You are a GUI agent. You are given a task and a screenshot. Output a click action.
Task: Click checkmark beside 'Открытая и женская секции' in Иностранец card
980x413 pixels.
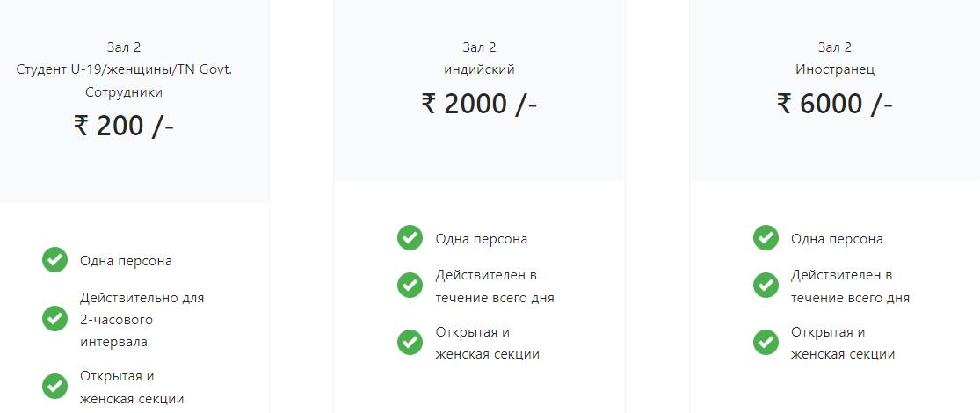click(766, 342)
